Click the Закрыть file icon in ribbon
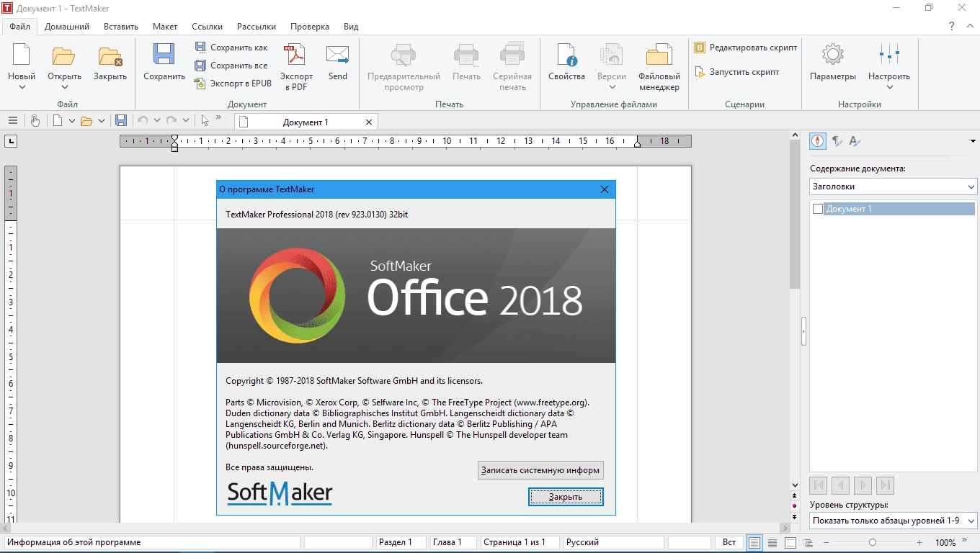The width and height of the screenshot is (980, 553). pyautogui.click(x=110, y=55)
